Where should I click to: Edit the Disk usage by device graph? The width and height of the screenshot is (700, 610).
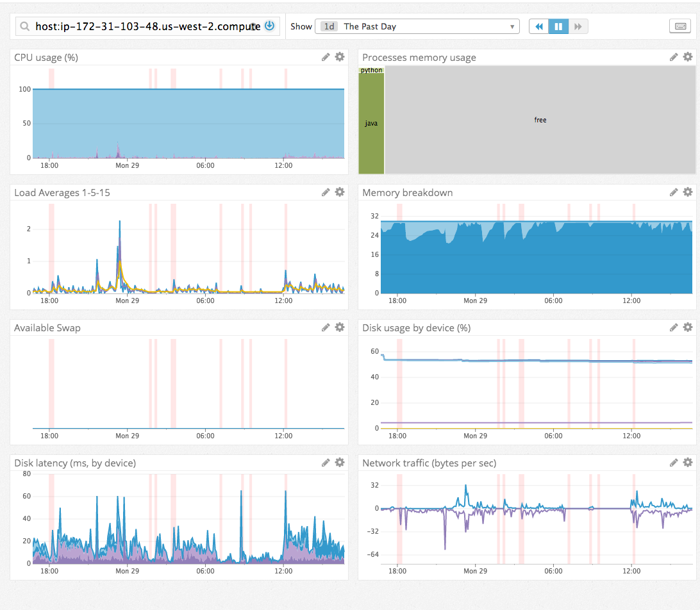(674, 327)
